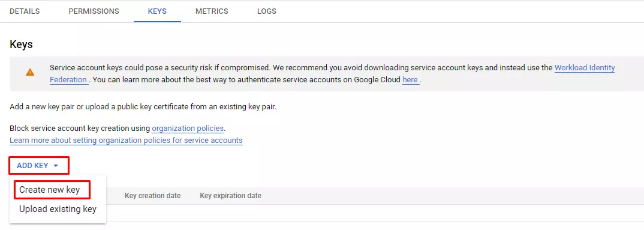Click the 'Block service account key creation' text
This screenshot has width=644, height=230.
click(80, 129)
